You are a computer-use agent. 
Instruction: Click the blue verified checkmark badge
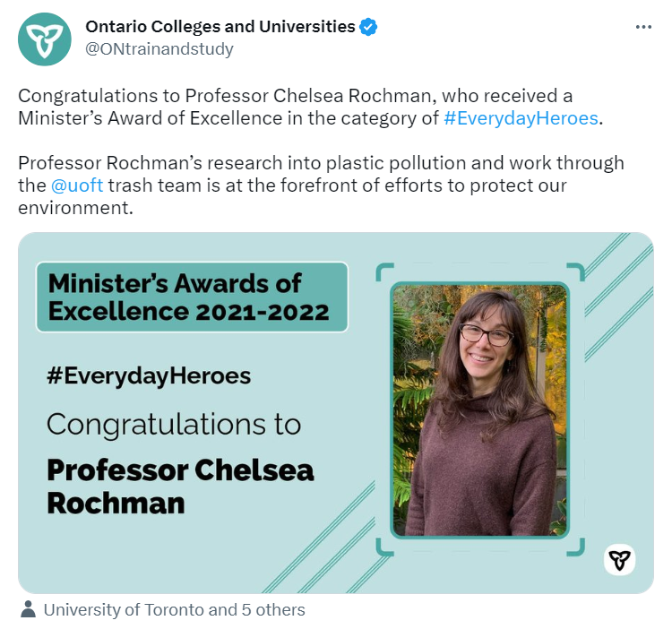(368, 27)
